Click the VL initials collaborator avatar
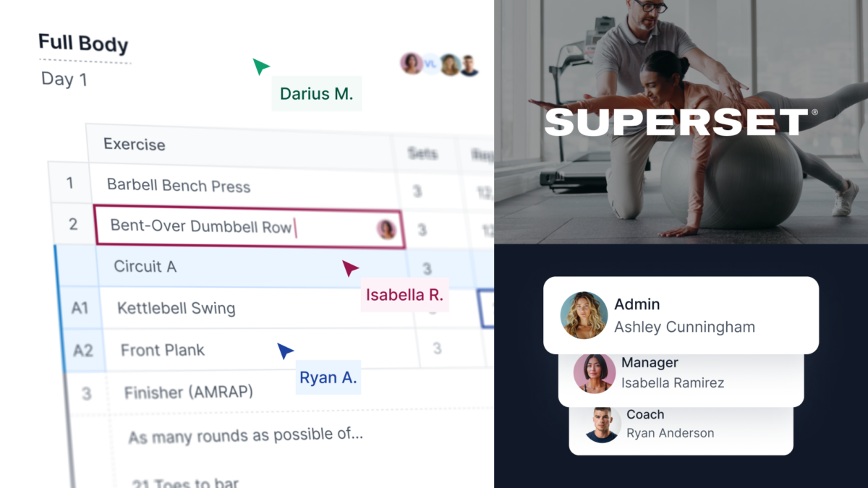Image resolution: width=868 pixels, height=488 pixels. click(x=430, y=64)
